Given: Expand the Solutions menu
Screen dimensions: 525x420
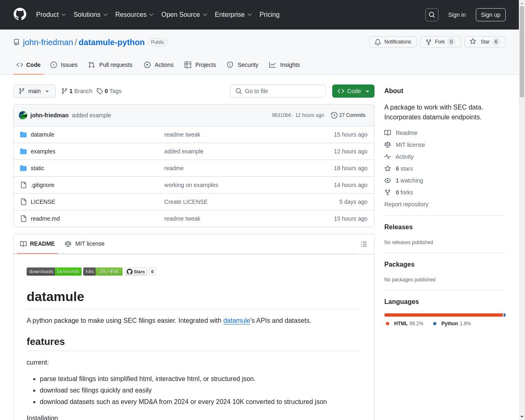Looking at the screenshot, I should pyautogui.click(x=91, y=15).
